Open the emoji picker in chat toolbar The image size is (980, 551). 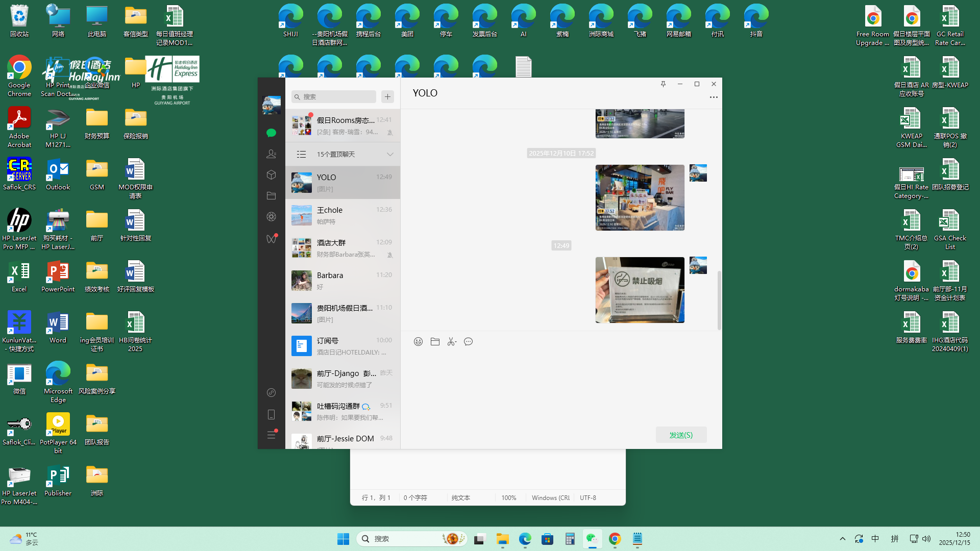(x=418, y=342)
